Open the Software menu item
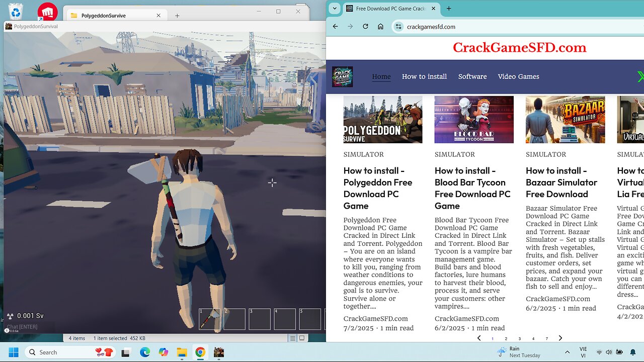Viewport: 644px width, 362px height. (472, 77)
